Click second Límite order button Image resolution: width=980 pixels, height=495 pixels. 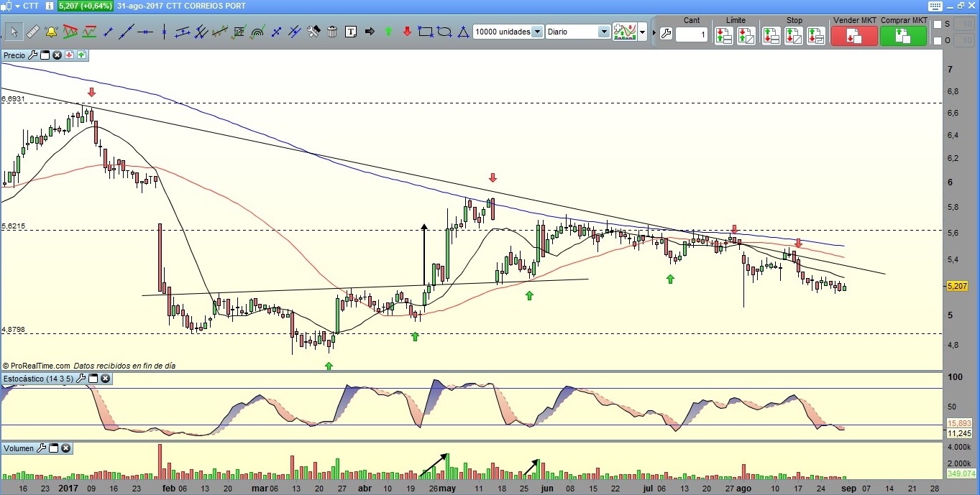746,35
